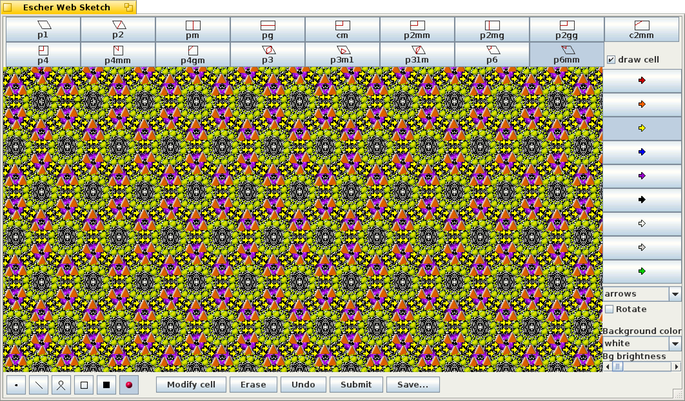Image resolution: width=685 pixels, height=401 pixels.
Task: Select the p2 symmetry group
Action: pyautogui.click(x=118, y=30)
